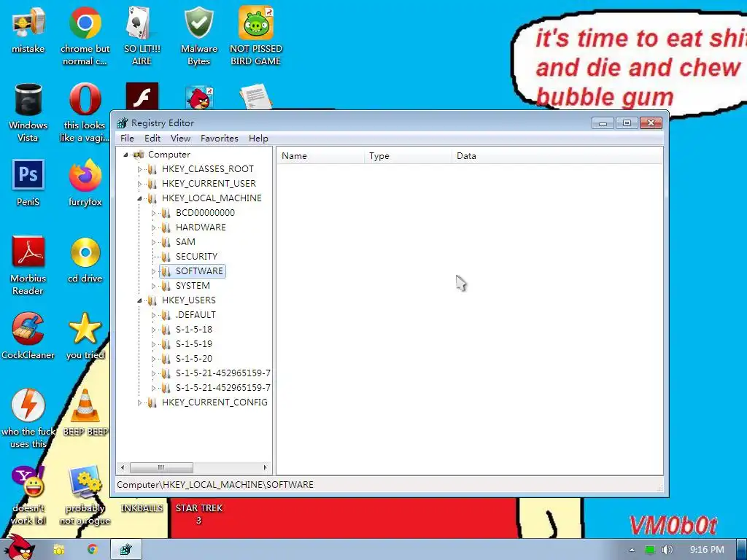Collapse the Computer root node
Image resolution: width=747 pixels, height=560 pixels.
[125, 155]
